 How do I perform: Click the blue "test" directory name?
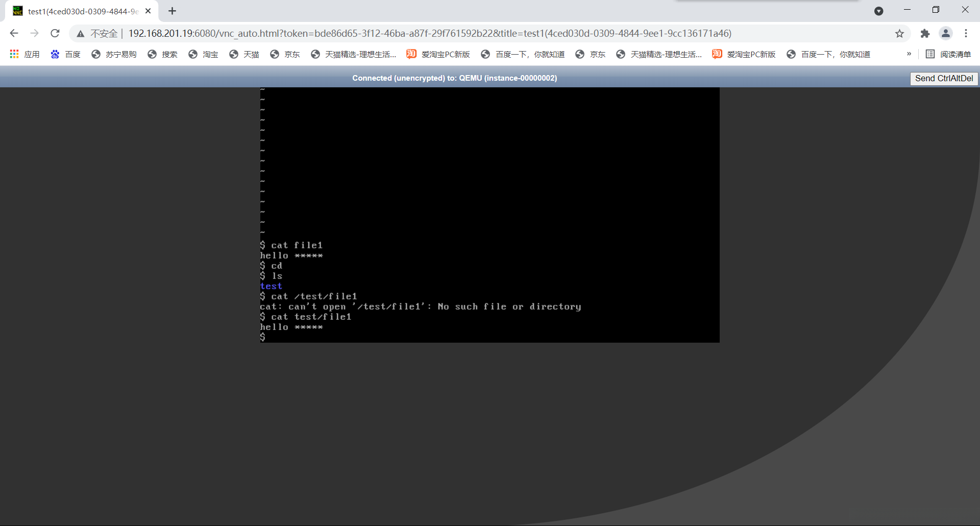(x=271, y=286)
